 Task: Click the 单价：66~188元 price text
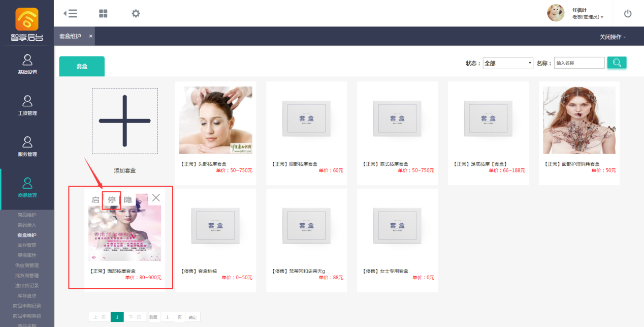click(507, 170)
